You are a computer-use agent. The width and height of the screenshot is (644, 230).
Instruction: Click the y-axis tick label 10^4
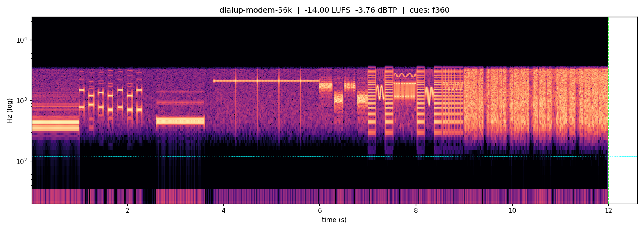(x=22, y=40)
